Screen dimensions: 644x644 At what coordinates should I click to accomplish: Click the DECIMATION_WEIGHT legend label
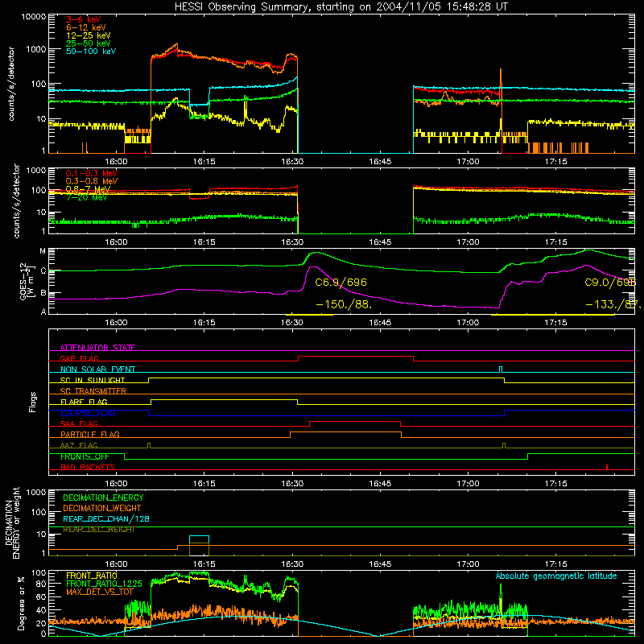point(102,508)
